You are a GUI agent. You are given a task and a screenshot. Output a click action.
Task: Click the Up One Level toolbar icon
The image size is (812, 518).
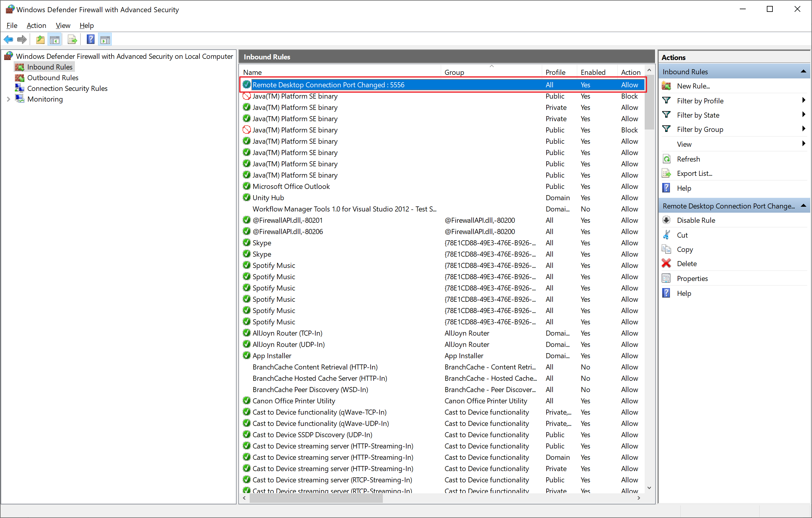[x=40, y=40]
